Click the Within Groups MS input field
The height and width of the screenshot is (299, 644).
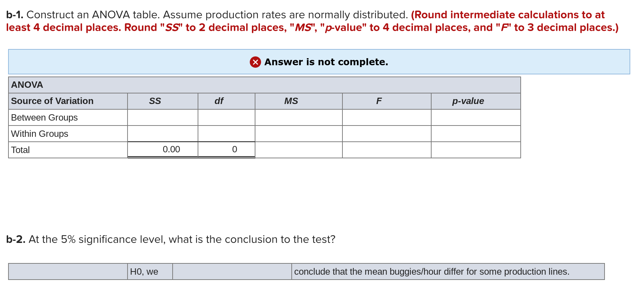(x=298, y=134)
